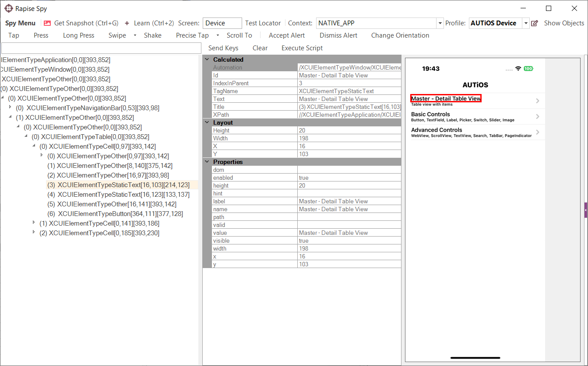
Task: Collapse the Layout properties section
Action: coord(207,122)
